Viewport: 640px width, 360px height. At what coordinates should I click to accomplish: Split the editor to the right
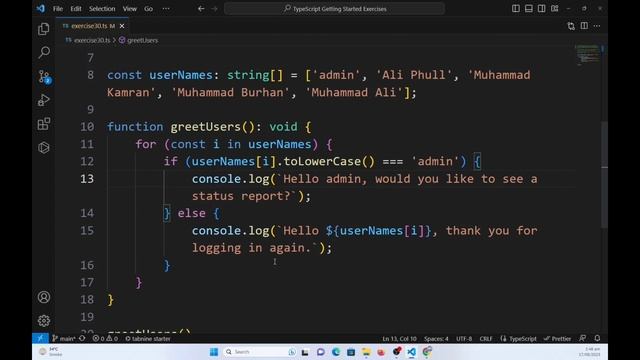coord(584,26)
